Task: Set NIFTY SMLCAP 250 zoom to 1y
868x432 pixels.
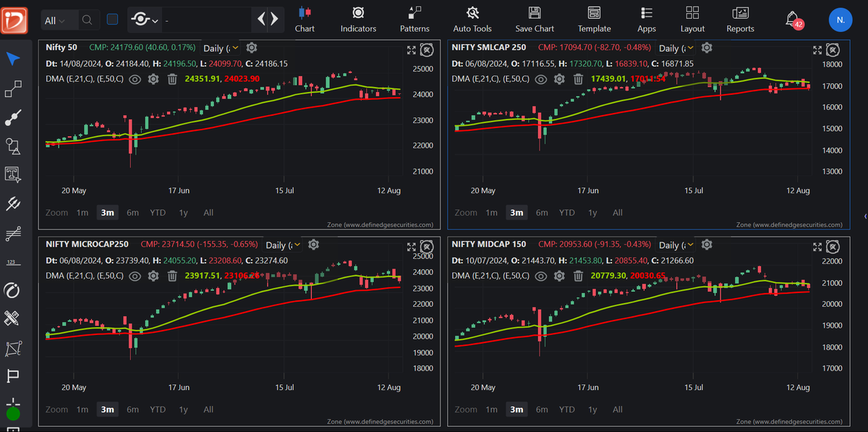Action: pos(592,213)
